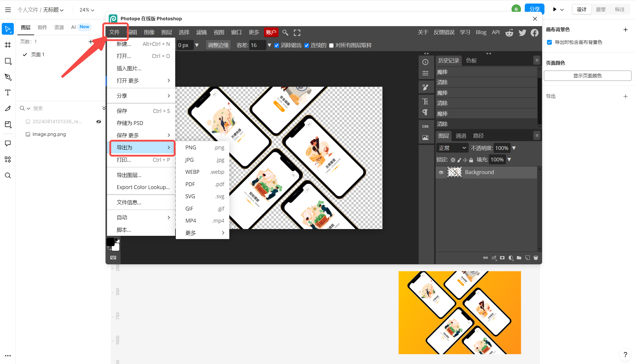Screen dimensions: 635x364
Task: Export as PNG from the submenu
Action: coord(203,148)
